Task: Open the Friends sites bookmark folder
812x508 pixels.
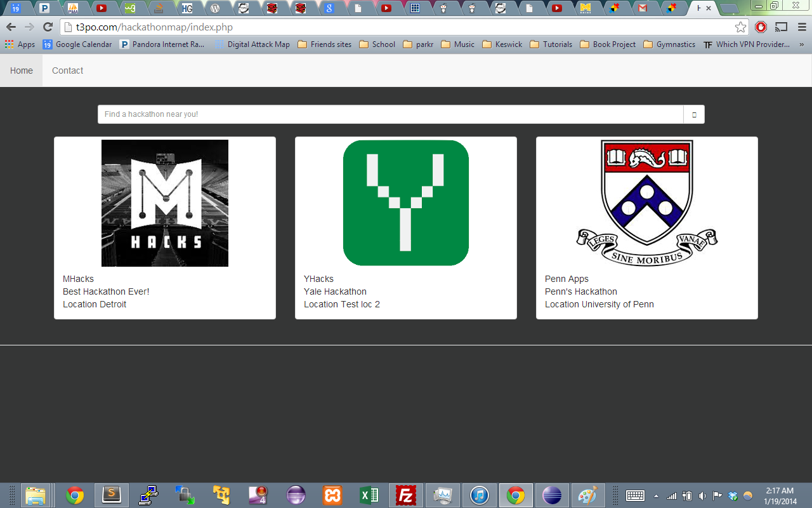Action: point(324,44)
